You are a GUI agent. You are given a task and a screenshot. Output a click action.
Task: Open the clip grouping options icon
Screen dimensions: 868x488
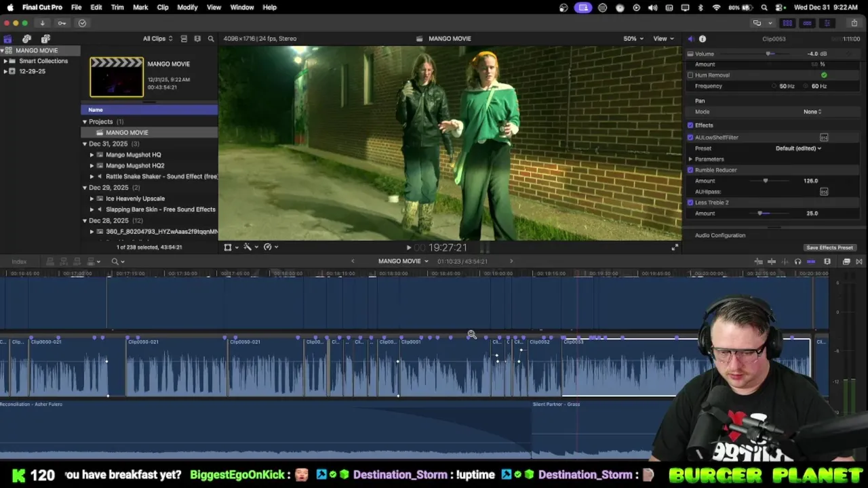[x=197, y=39]
